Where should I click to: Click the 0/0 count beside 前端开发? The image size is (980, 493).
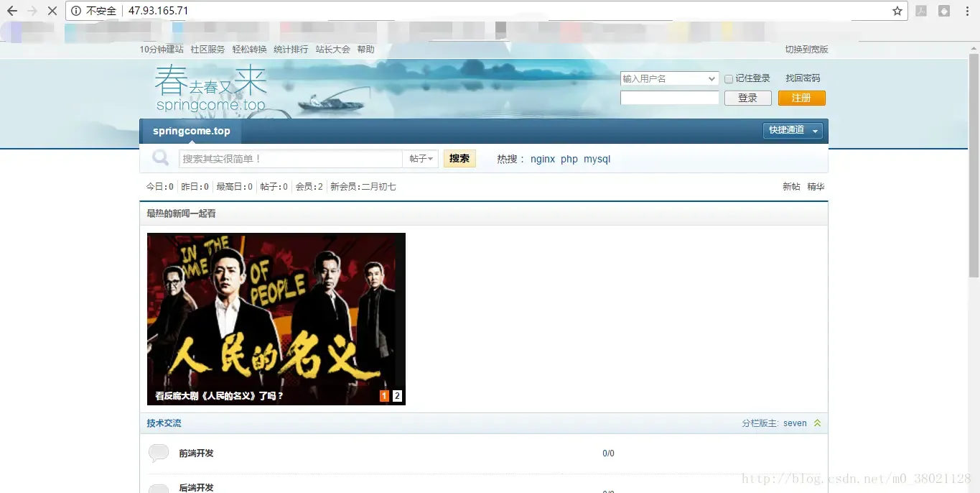[608, 453]
